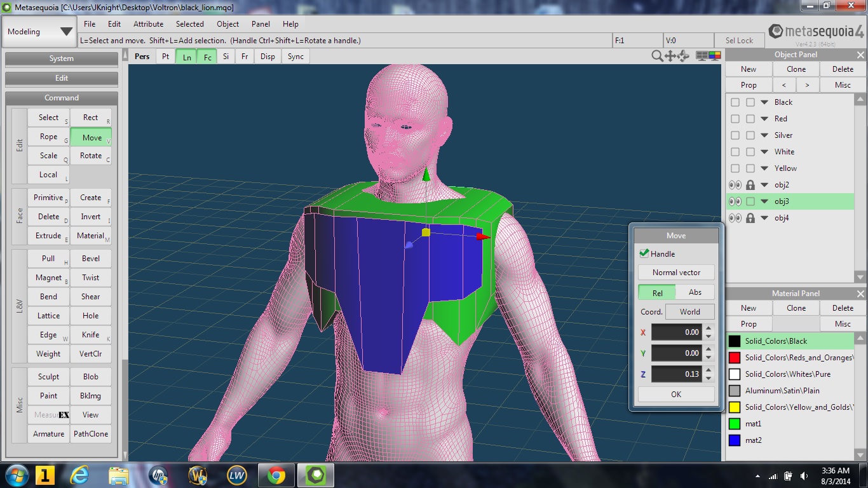Collapse the Black object triangle
Viewport: 868px width, 488px height.
tap(765, 102)
